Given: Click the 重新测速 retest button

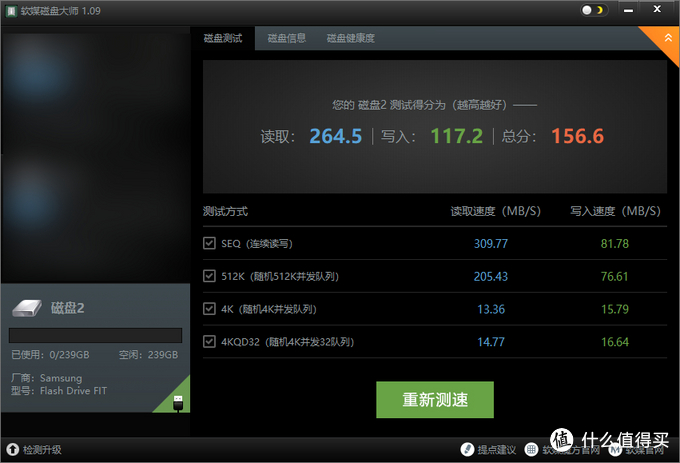Looking at the screenshot, I should pyautogui.click(x=435, y=400).
